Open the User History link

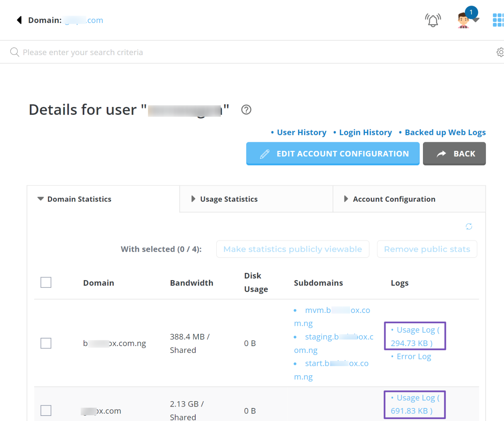pyautogui.click(x=301, y=133)
